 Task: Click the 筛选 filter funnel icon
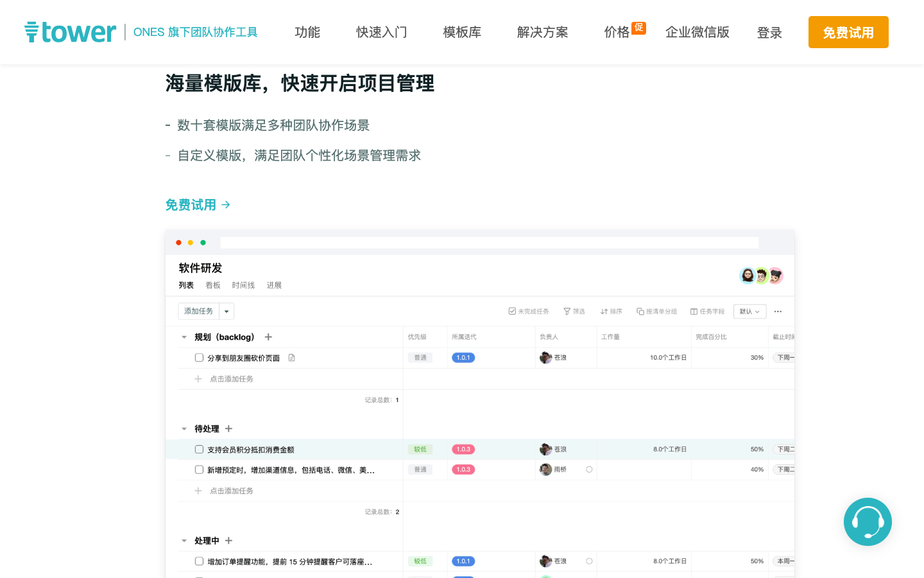click(x=567, y=311)
